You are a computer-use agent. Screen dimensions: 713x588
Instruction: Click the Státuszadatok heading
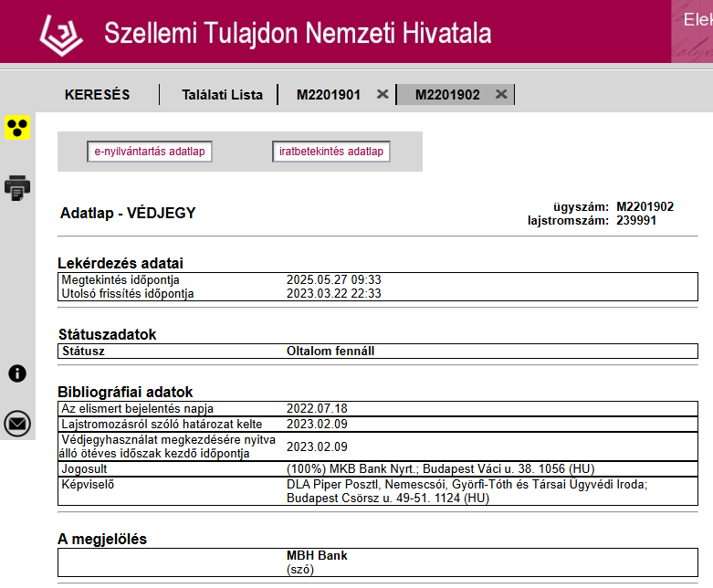point(108,335)
